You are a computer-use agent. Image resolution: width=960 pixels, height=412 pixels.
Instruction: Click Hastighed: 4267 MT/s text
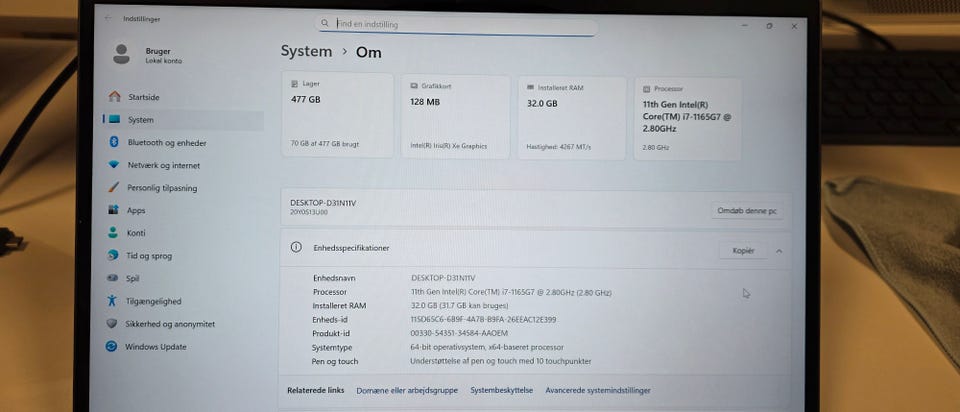pyautogui.click(x=558, y=147)
